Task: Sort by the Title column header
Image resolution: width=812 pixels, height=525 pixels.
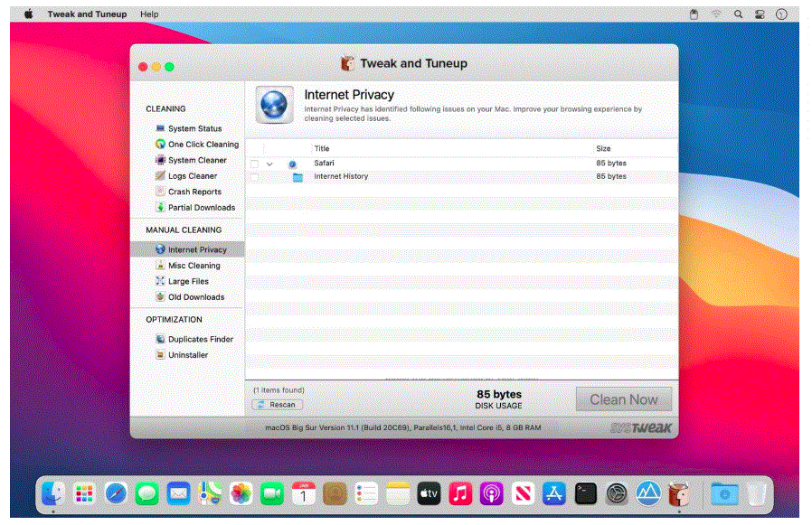Action: click(322, 148)
